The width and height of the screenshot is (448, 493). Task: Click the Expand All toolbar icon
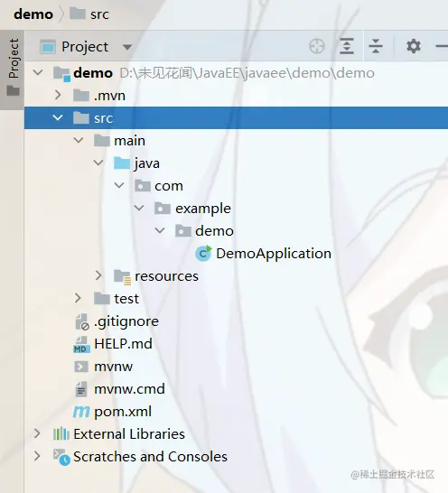pos(347,47)
